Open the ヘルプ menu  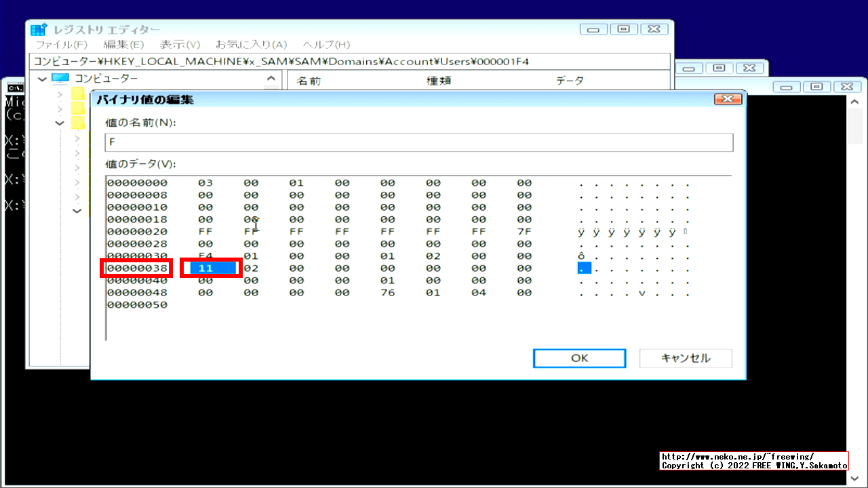pos(325,45)
